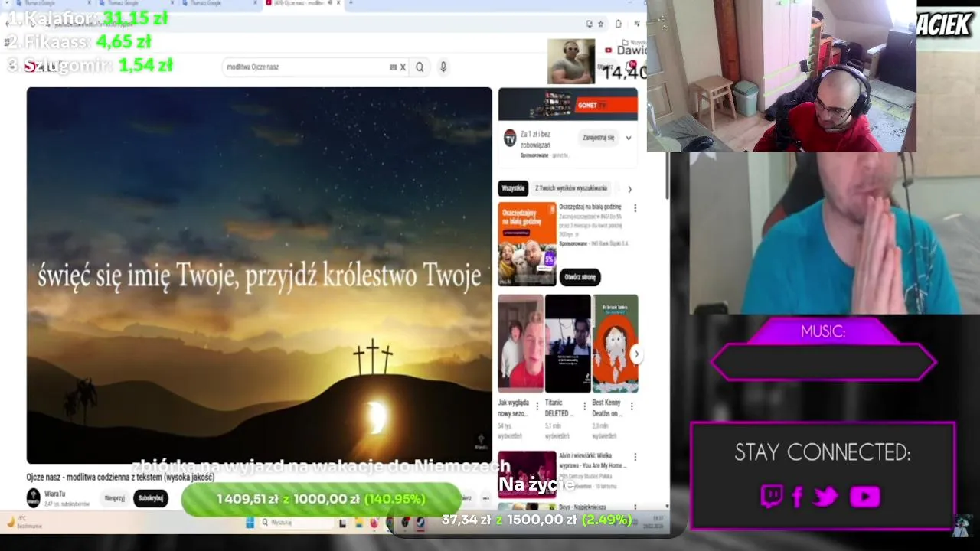Click the Twitter bird icon in Stay Connected
The width and height of the screenshot is (980, 551).
point(825,497)
